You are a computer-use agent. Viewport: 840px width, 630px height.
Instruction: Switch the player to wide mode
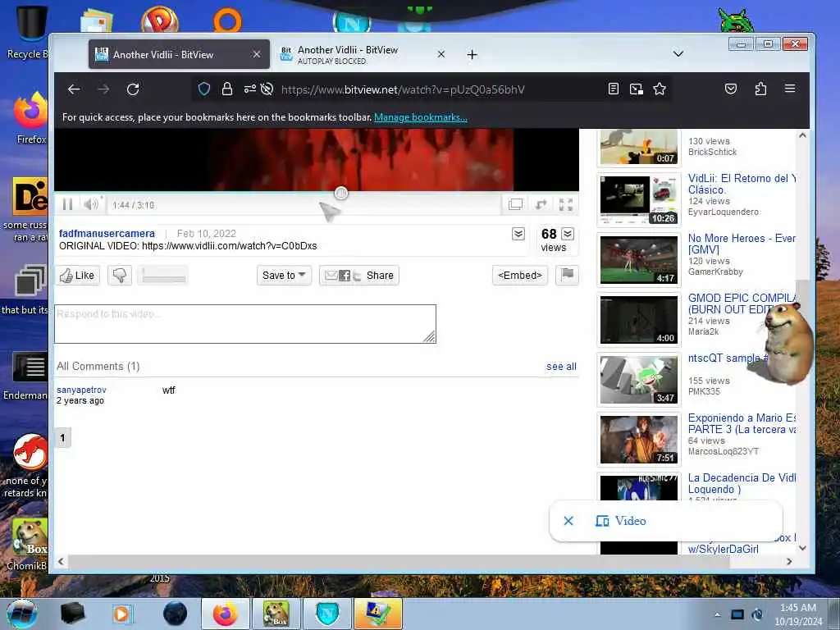(515, 204)
